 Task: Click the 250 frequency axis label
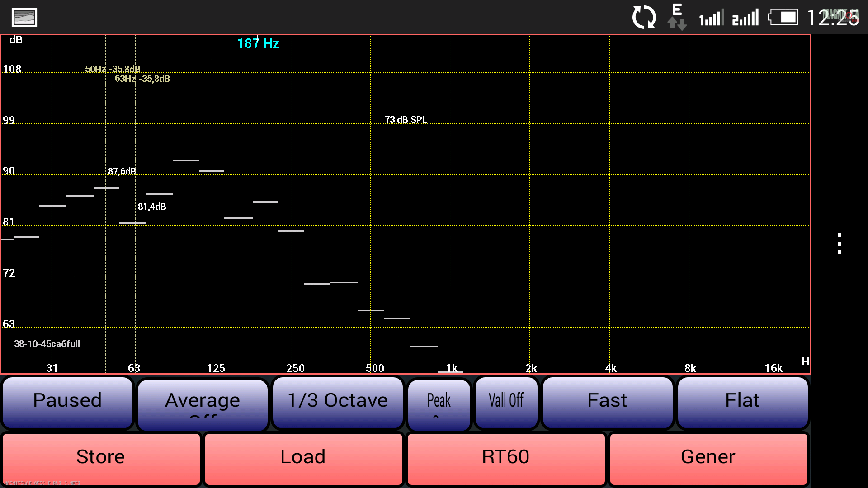pos(295,368)
